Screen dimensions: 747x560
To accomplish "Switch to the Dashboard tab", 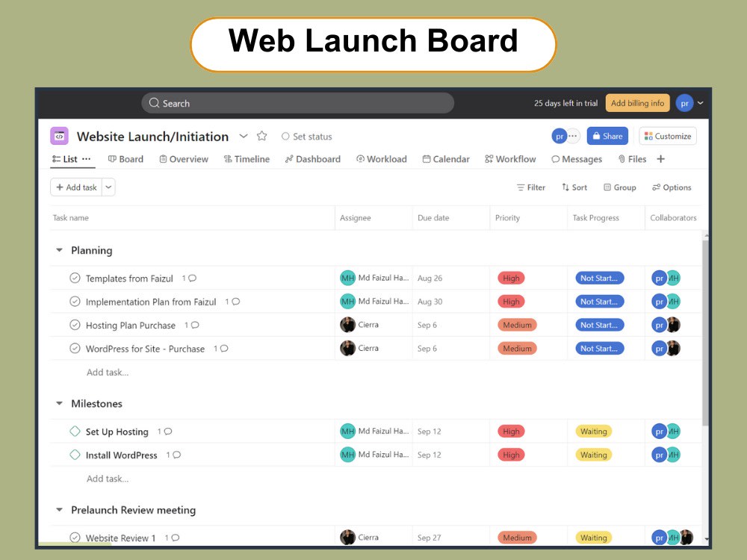I will coord(312,159).
